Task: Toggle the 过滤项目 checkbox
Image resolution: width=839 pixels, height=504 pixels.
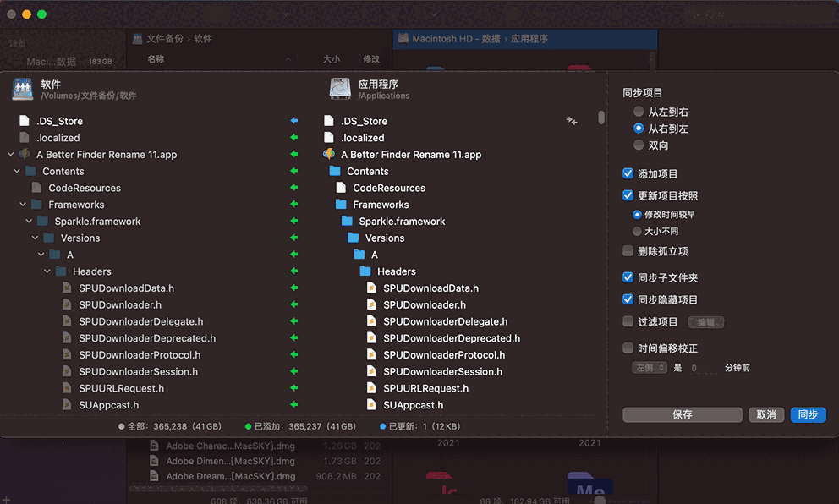Action: (x=628, y=321)
